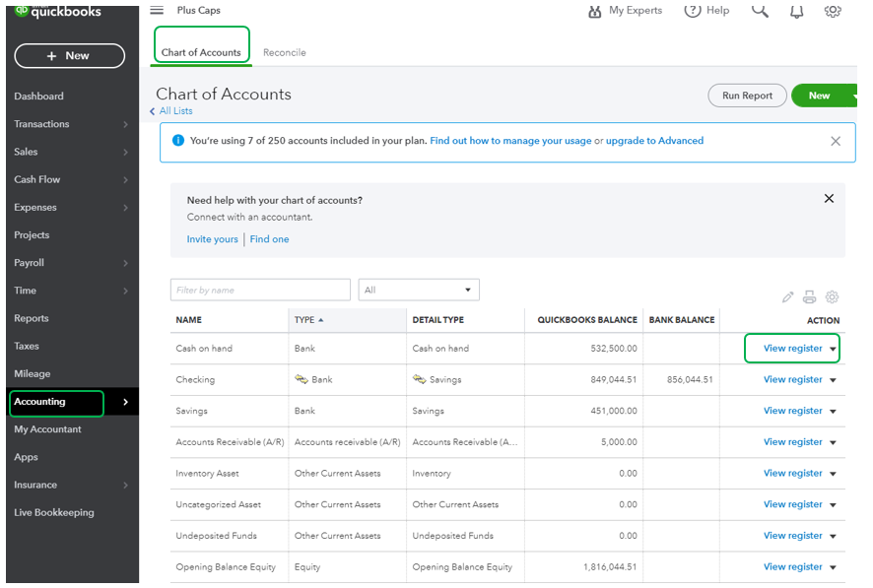
Task: Open Apps in the sidebar
Action: point(27,457)
